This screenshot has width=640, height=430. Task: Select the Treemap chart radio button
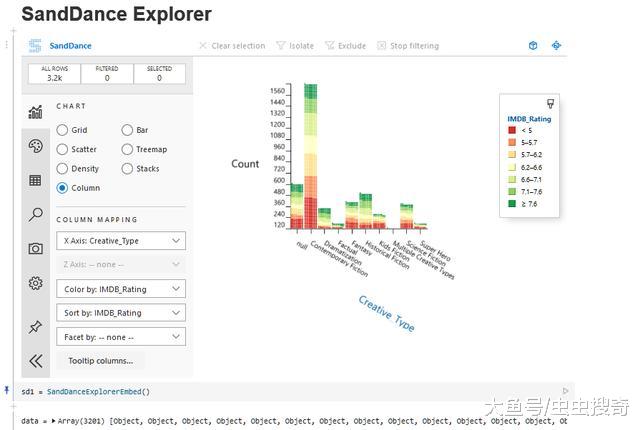(x=128, y=149)
